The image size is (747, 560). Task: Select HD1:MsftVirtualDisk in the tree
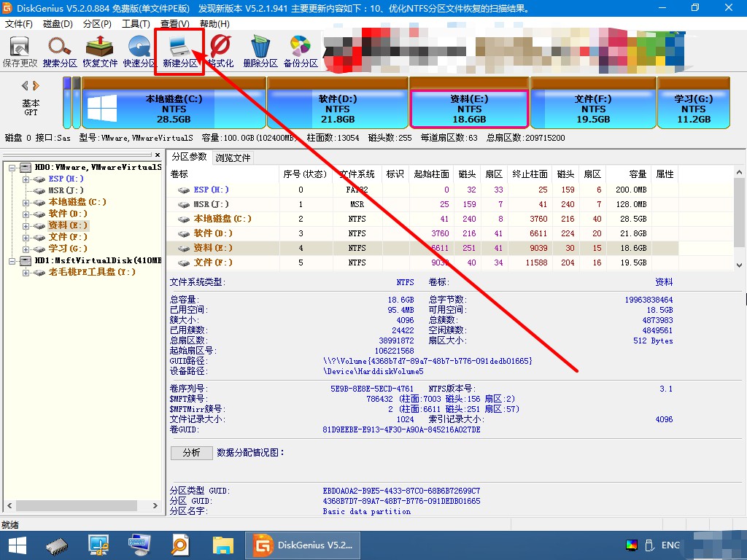(x=98, y=260)
